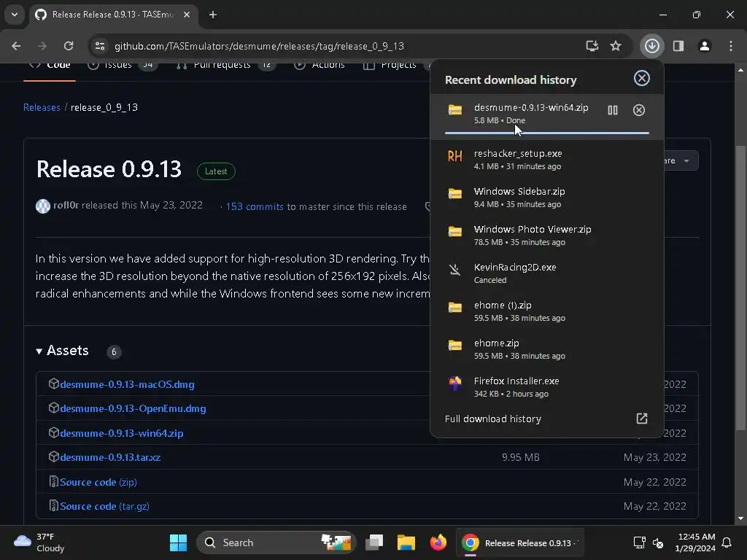Image resolution: width=747 pixels, height=560 pixels.
Task: Download desmume-0.9.13-win64.zip from Assets list
Action: [x=122, y=433]
